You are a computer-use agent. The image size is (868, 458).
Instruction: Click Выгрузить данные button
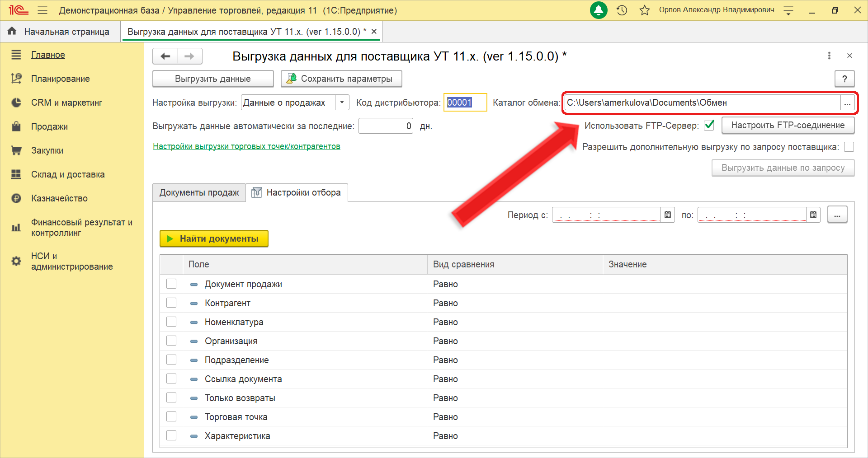213,79
